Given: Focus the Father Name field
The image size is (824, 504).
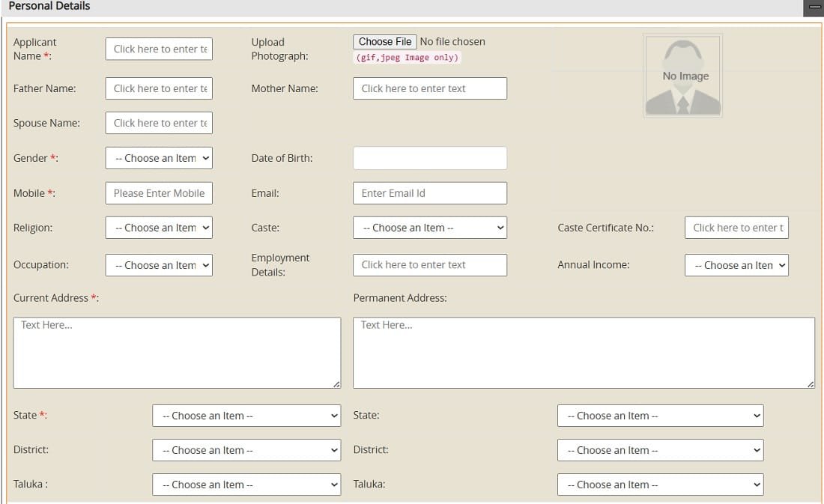Looking at the screenshot, I should click(x=159, y=88).
